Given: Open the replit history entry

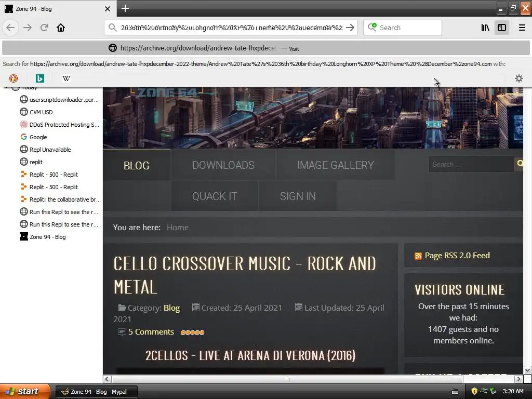Looking at the screenshot, I should [32, 162].
